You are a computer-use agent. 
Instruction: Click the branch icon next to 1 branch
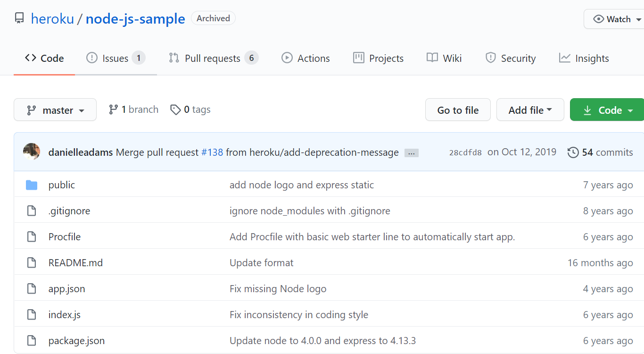(x=113, y=110)
